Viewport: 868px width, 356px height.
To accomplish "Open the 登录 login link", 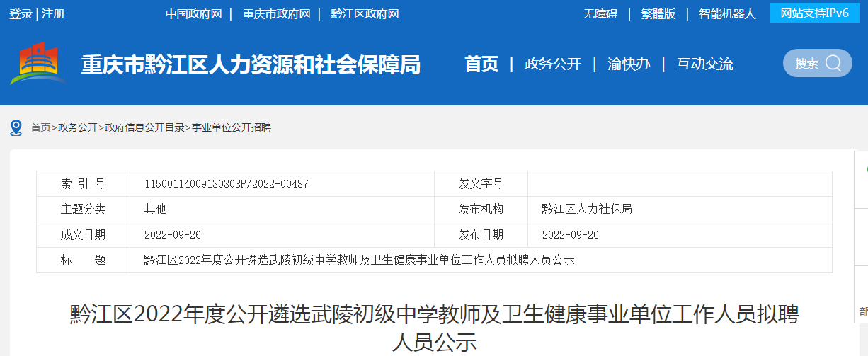I will coord(21,13).
